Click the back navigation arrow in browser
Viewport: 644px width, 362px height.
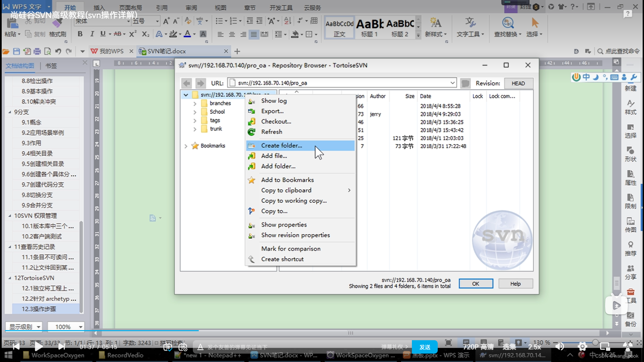(x=186, y=83)
